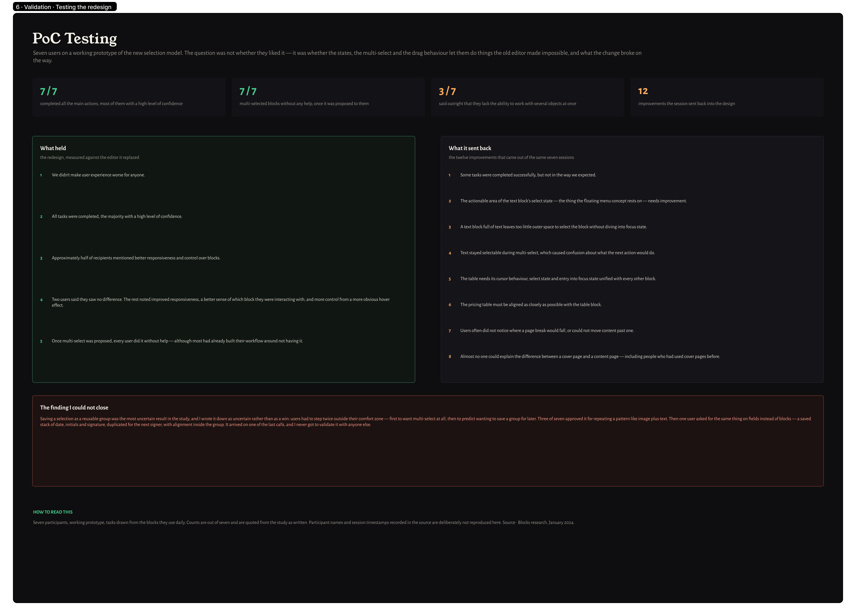
Task: Select the frame label '6 · Validation · Testing the redesign'
Action: [65, 7]
